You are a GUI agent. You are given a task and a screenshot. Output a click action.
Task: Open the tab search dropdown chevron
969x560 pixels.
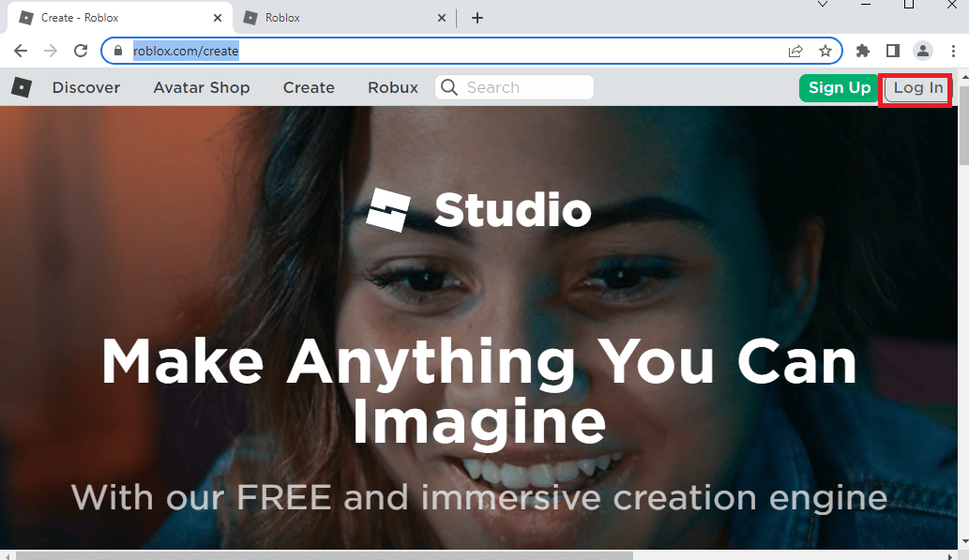(823, 5)
